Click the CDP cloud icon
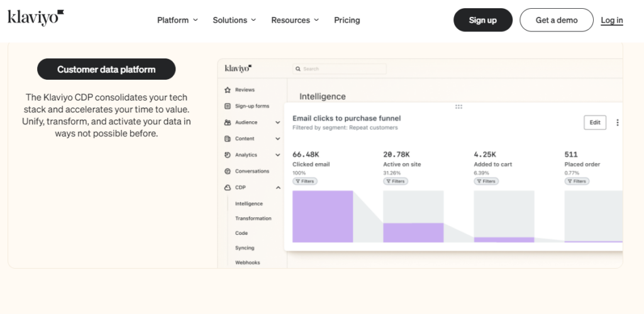The width and height of the screenshot is (644, 314). 228,188
